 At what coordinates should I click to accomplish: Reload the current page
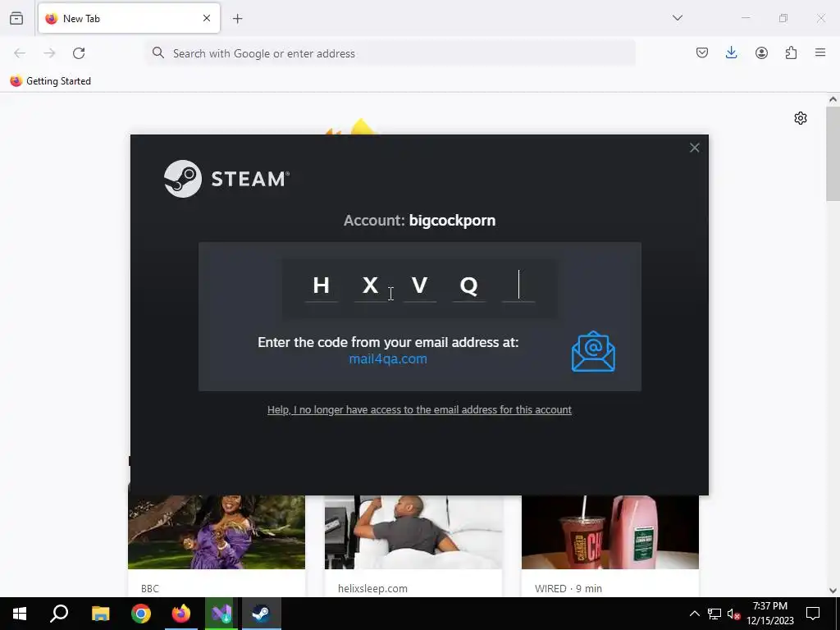(79, 53)
